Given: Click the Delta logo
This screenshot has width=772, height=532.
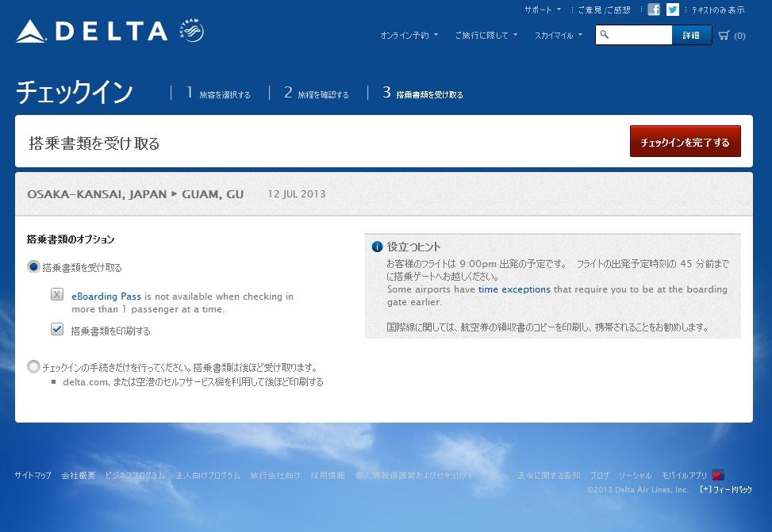Looking at the screenshot, I should [x=91, y=31].
